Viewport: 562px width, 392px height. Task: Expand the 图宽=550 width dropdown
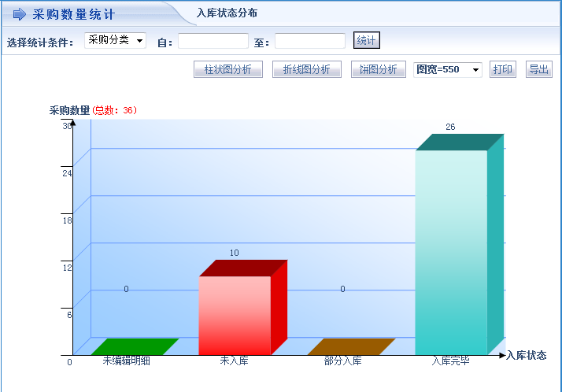tap(447, 69)
